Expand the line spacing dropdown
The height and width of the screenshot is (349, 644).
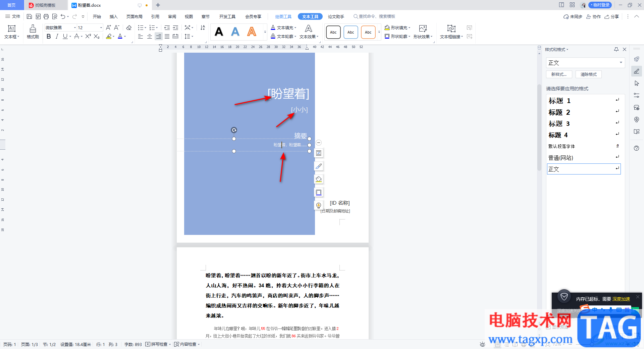coord(192,37)
